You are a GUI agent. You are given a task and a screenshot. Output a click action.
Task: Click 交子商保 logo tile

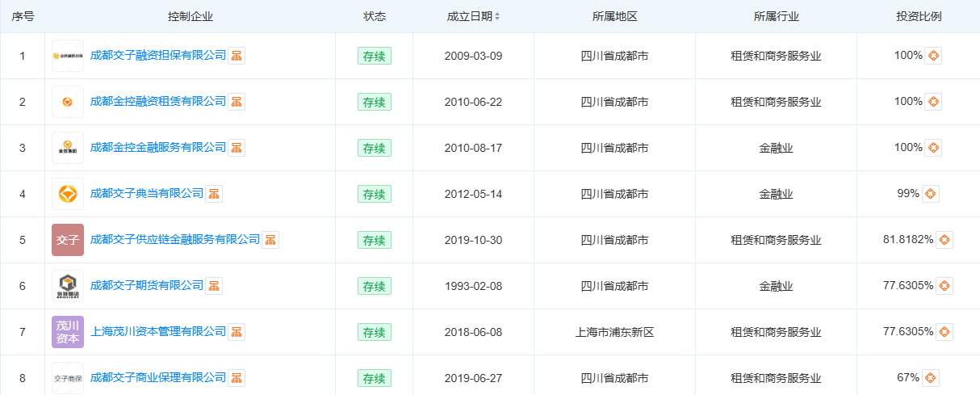coord(68,378)
